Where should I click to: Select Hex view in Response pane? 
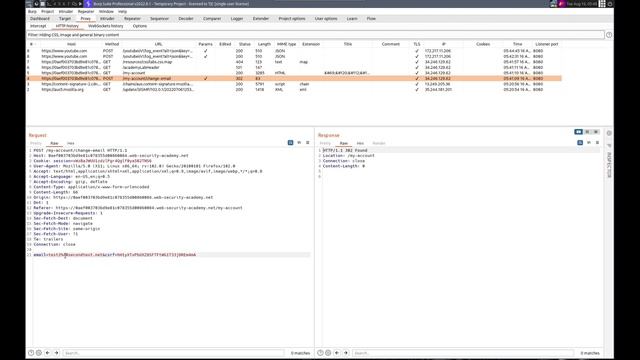(360, 143)
